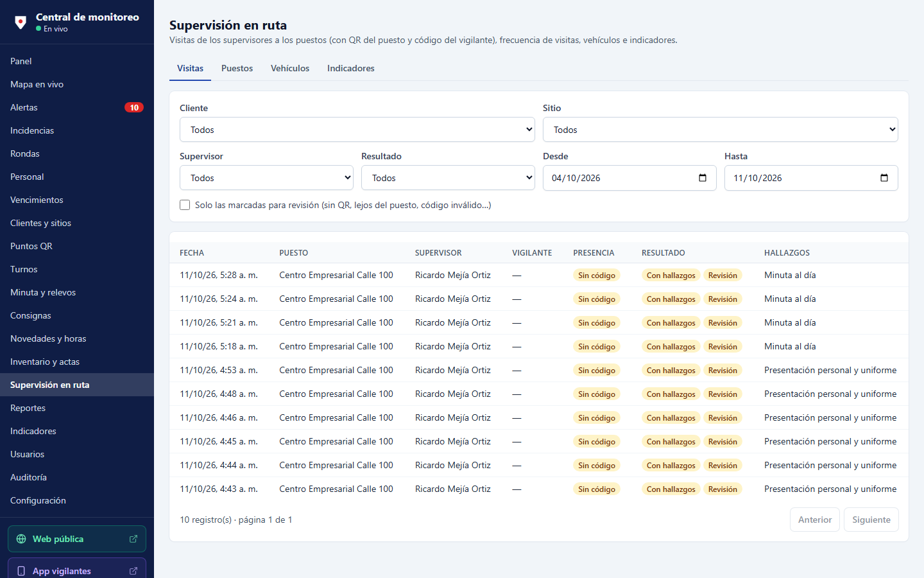Navigate to Minuta y relevos
Screen dimensions: 924x578
coord(77,292)
